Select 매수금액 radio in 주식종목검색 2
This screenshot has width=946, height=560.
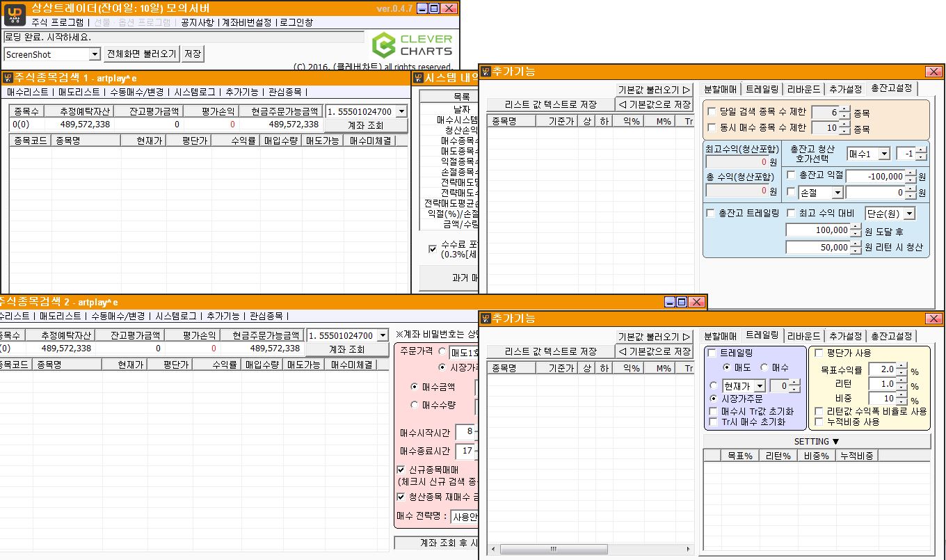point(415,386)
